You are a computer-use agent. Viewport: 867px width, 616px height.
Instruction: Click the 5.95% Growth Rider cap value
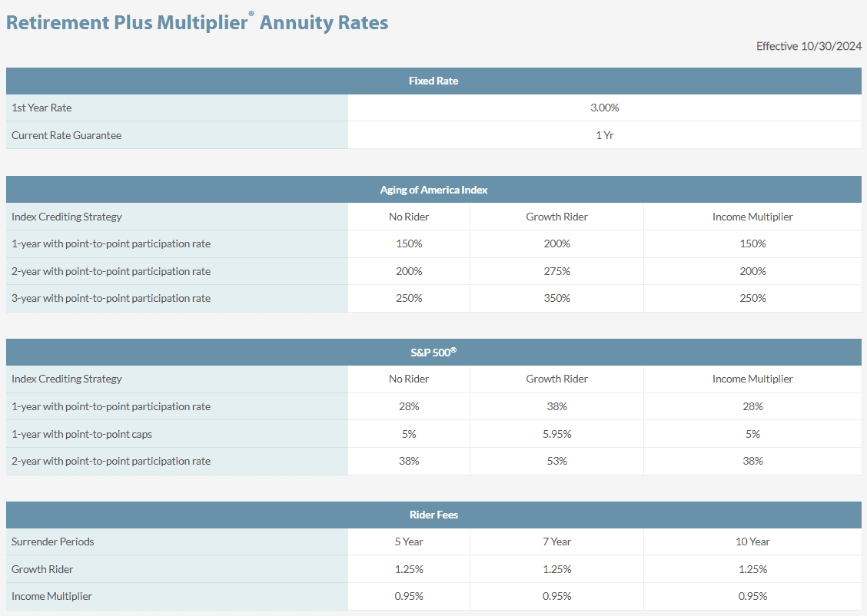pos(556,433)
